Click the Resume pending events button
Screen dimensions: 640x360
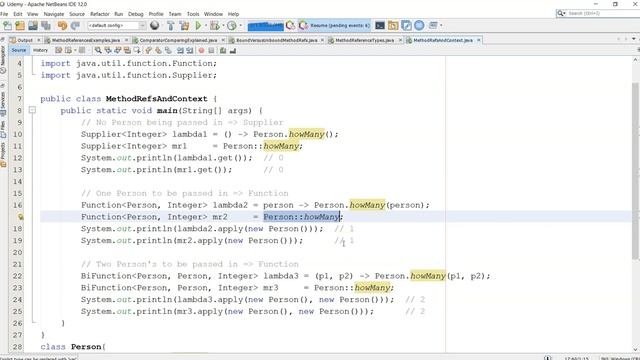click(x=334, y=25)
